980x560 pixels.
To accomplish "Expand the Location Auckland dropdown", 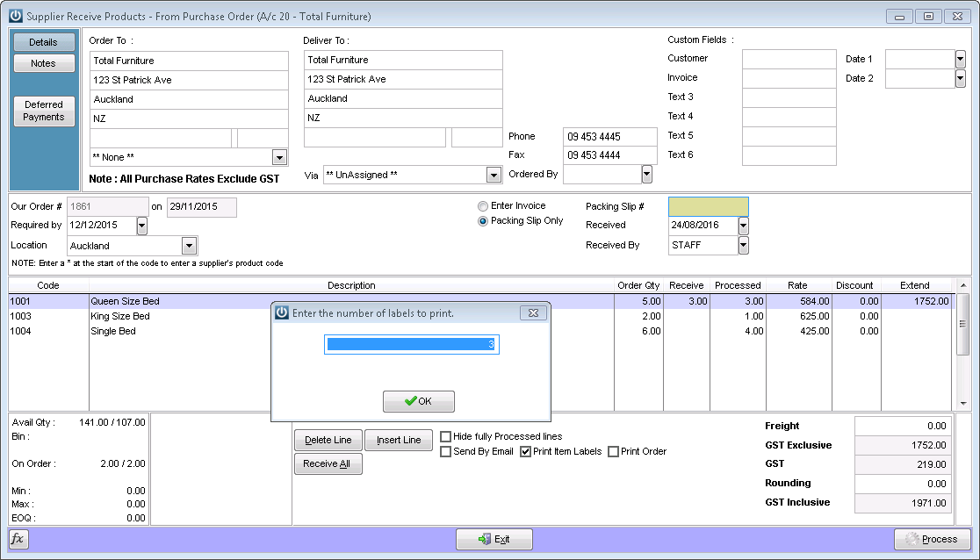I will (x=189, y=247).
